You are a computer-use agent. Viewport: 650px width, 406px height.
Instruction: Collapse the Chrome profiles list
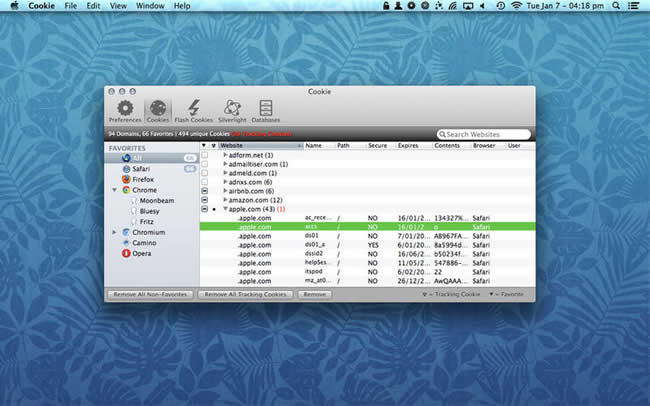coord(114,190)
